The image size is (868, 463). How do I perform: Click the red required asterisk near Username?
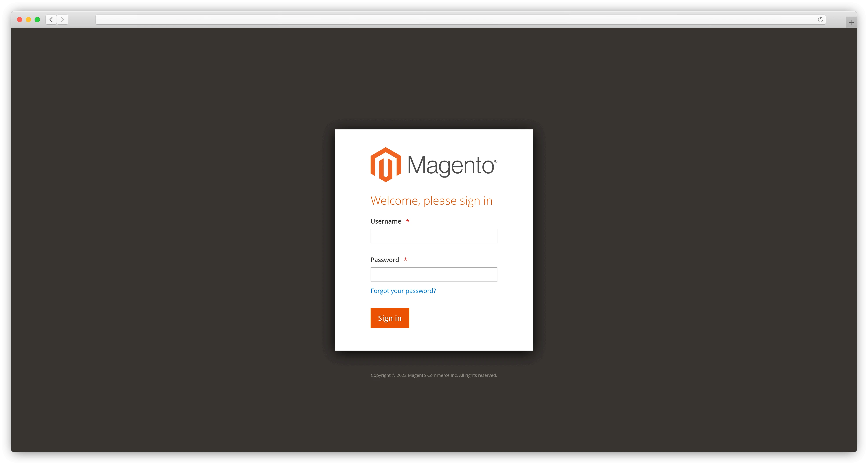pos(408,221)
